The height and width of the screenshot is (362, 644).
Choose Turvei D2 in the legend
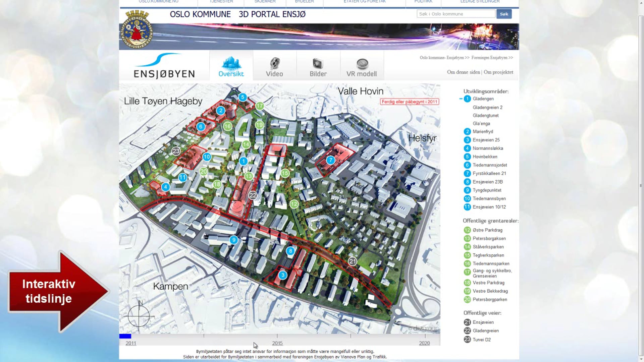[482, 340]
